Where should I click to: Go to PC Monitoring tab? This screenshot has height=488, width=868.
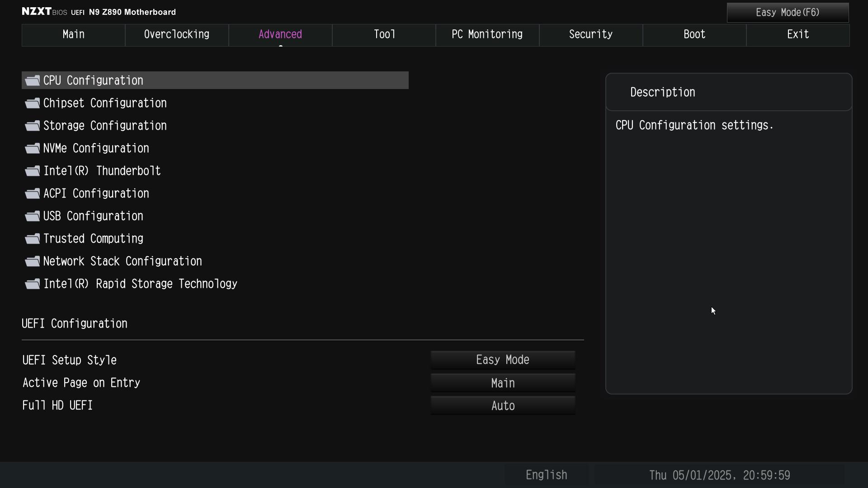tap(487, 35)
